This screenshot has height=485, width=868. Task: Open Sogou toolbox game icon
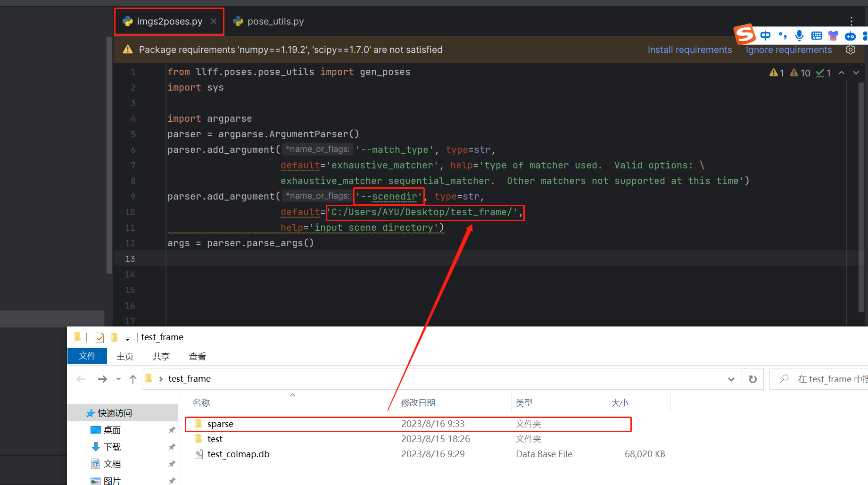851,36
